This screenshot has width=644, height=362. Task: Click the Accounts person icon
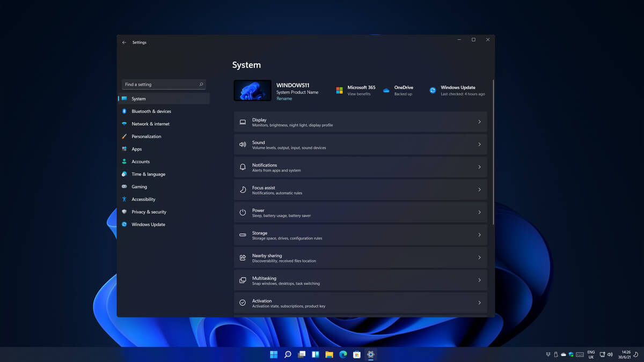point(124,161)
